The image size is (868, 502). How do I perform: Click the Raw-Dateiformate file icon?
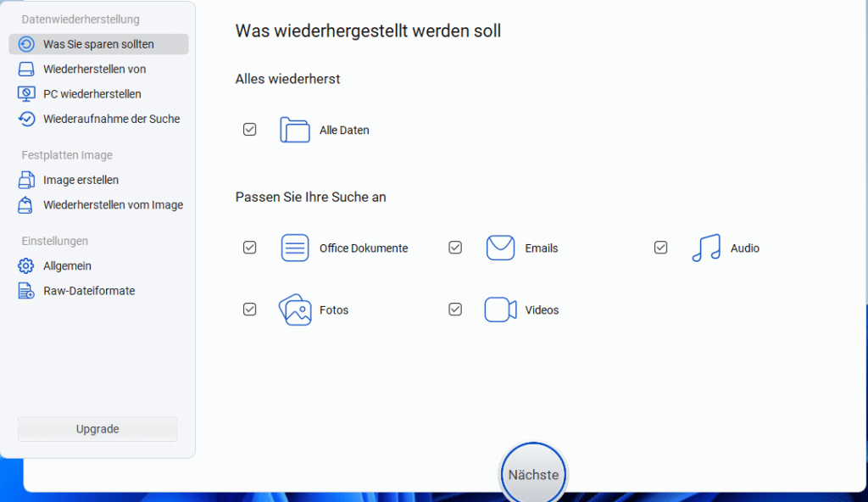pos(26,291)
